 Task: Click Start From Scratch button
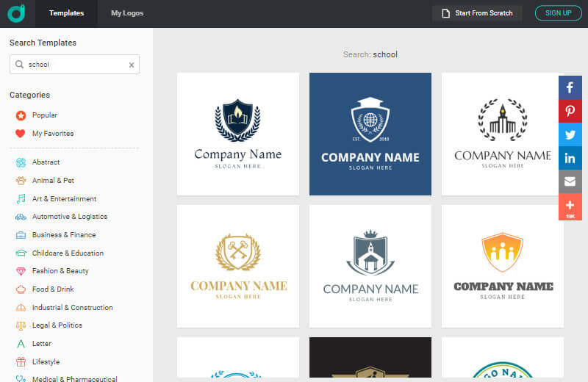point(477,13)
